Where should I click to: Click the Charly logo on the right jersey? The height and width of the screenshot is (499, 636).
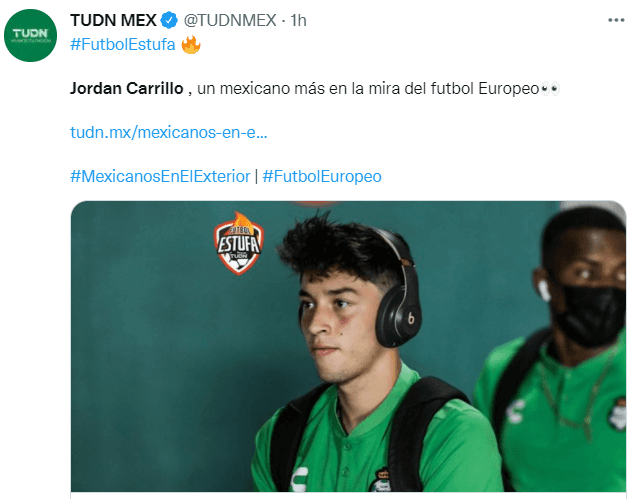click(516, 411)
